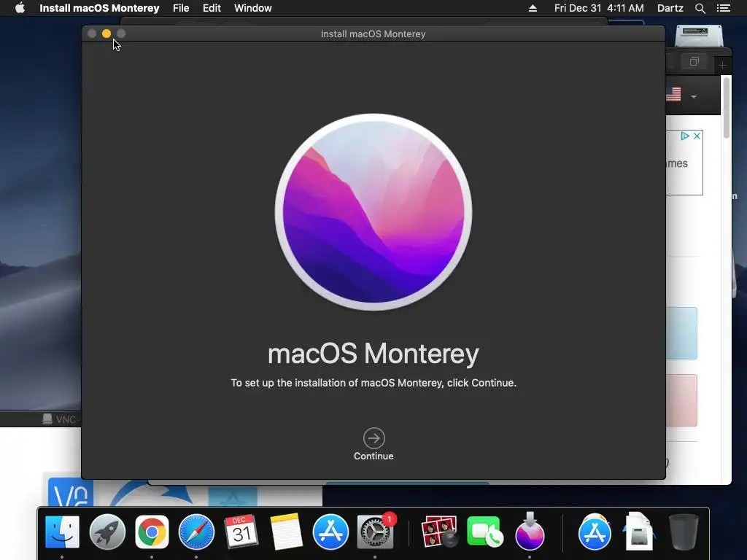Click the AdChoices triangle icon on ad
Image resolution: width=747 pixels, height=560 pixels.
[x=684, y=136]
